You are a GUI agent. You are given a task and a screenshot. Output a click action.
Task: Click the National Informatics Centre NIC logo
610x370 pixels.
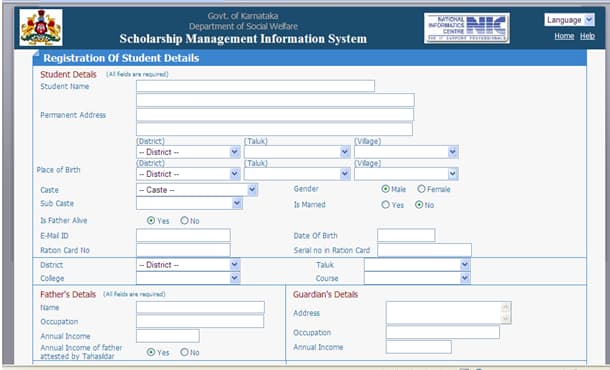[x=467, y=28]
